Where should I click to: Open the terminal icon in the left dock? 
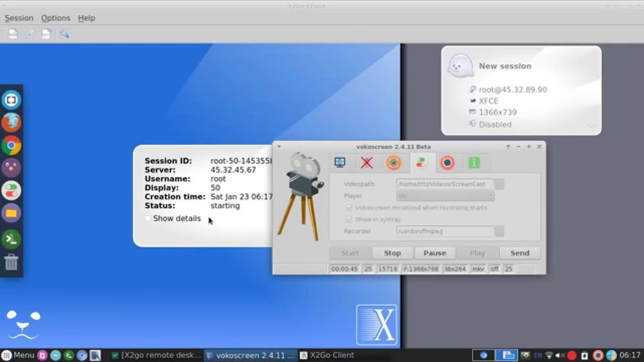[11, 239]
